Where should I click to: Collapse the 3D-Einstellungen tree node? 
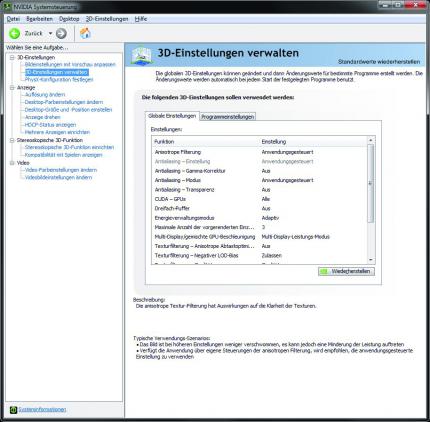[12, 57]
